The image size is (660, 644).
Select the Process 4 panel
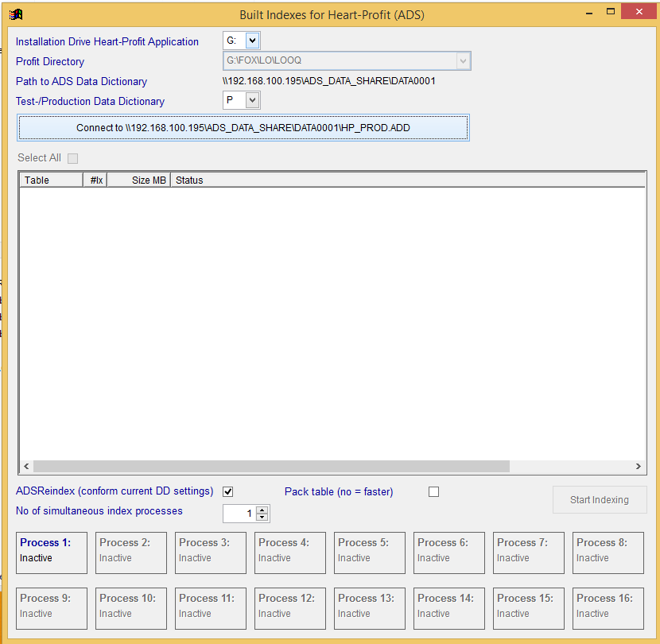[290, 553]
